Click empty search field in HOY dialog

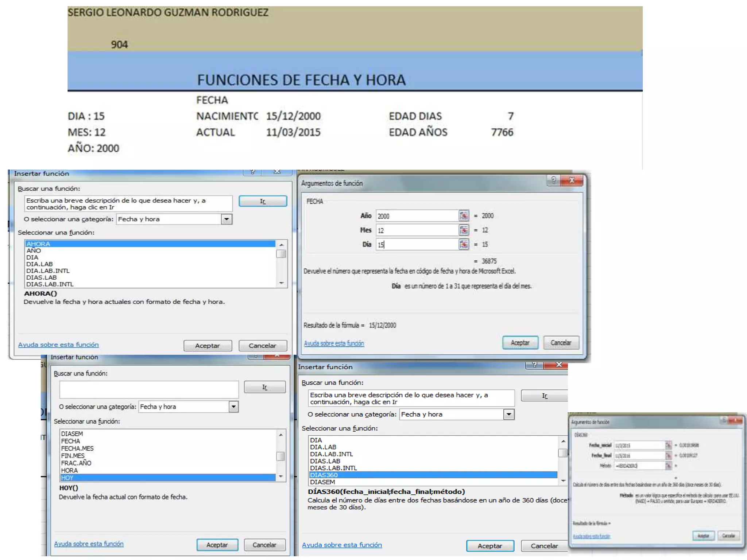[149, 390]
